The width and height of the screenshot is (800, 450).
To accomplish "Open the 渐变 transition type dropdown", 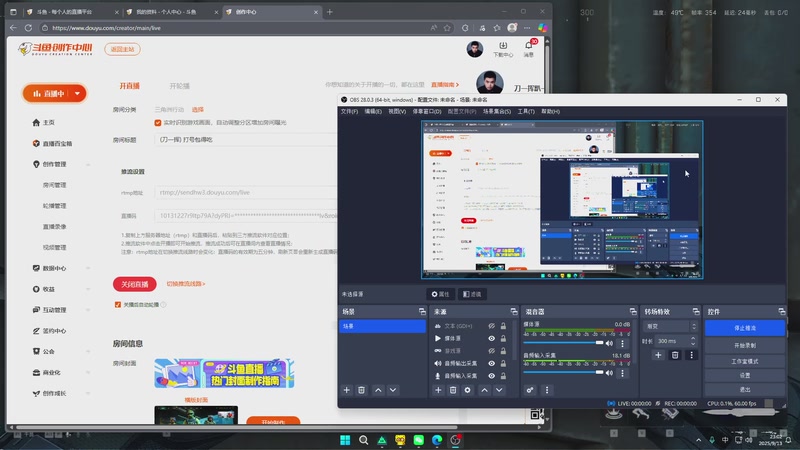I will pos(671,326).
